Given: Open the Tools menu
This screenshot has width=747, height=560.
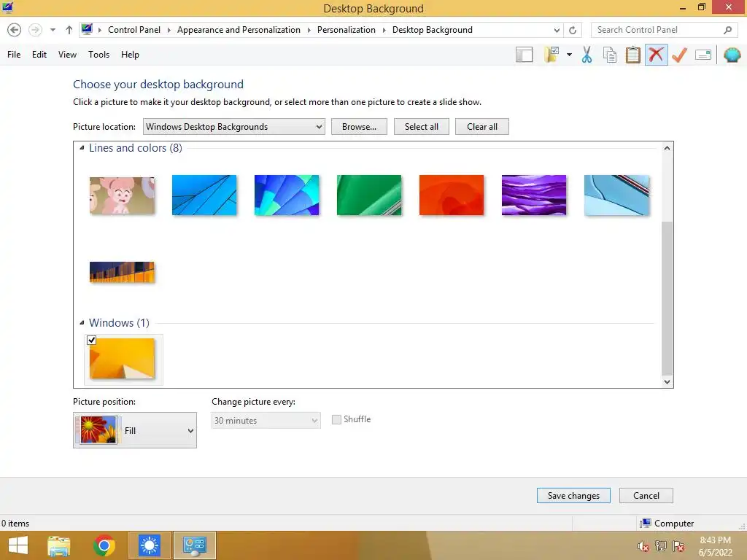Looking at the screenshot, I should coord(98,55).
